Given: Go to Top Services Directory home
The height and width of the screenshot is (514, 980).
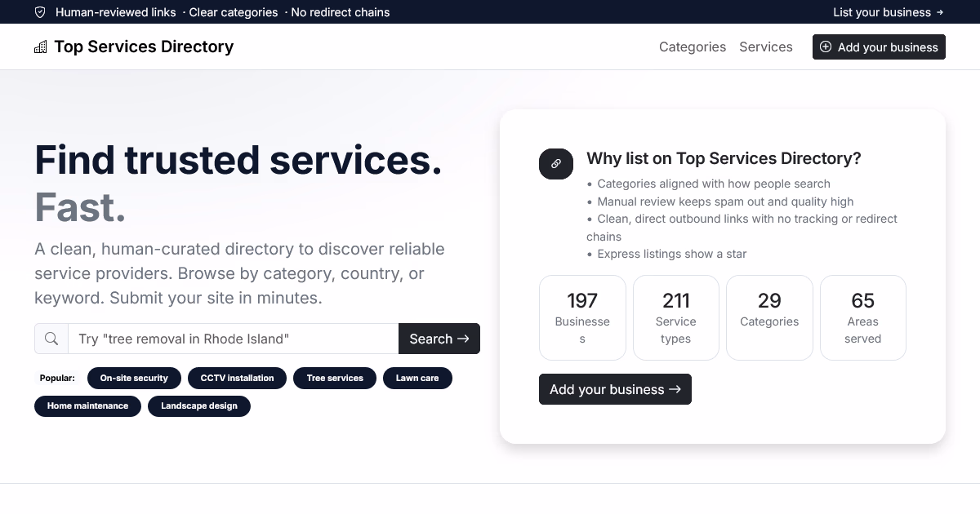Looking at the screenshot, I should coord(144,47).
